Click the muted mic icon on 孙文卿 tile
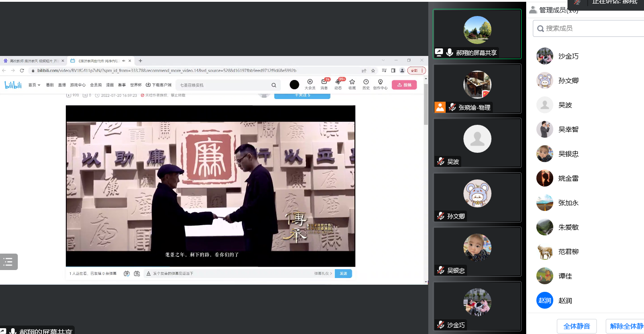This screenshot has width=644, height=334. coord(441,216)
